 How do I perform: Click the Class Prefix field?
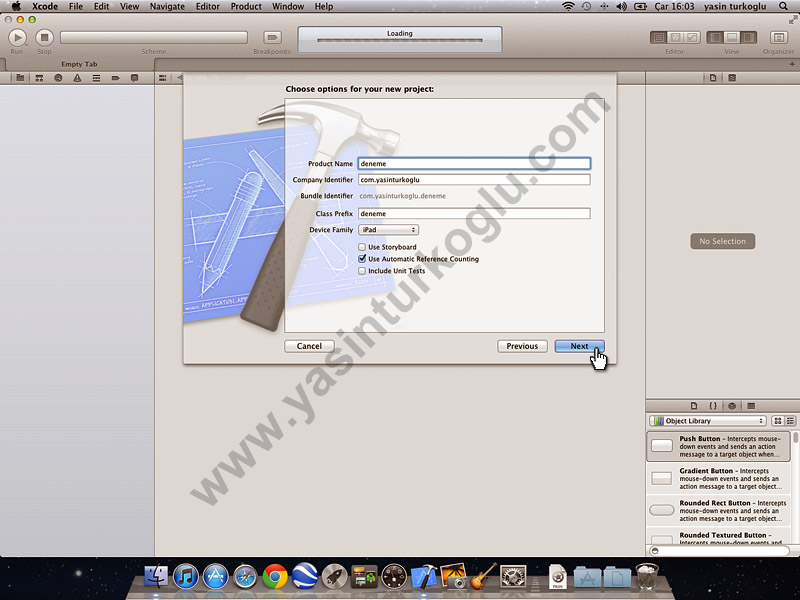pos(474,214)
